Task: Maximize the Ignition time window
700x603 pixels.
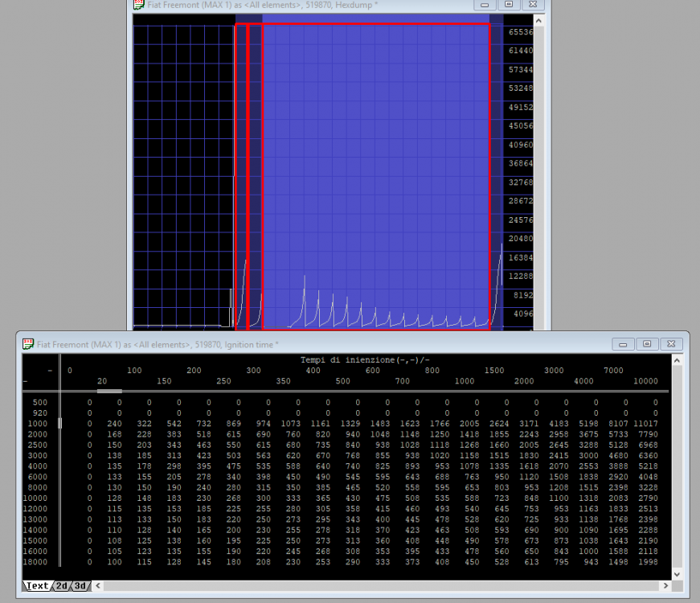Action: tap(646, 344)
